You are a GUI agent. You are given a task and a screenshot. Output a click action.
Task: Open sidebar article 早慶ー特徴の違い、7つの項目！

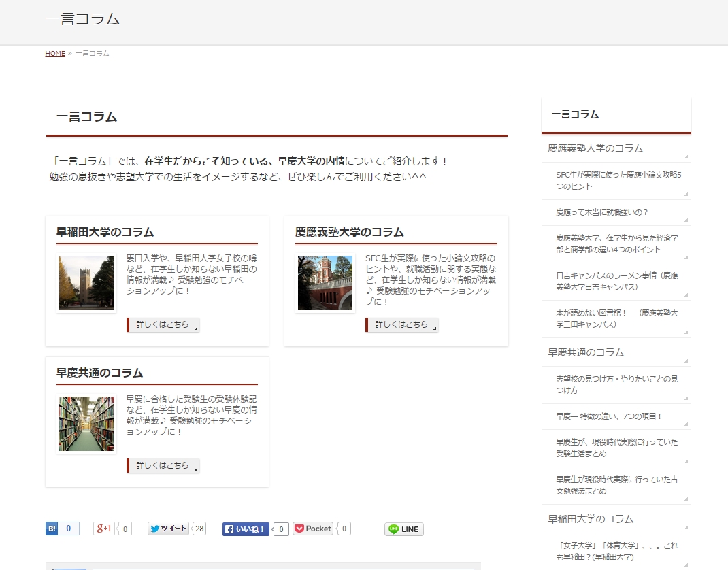point(616,416)
